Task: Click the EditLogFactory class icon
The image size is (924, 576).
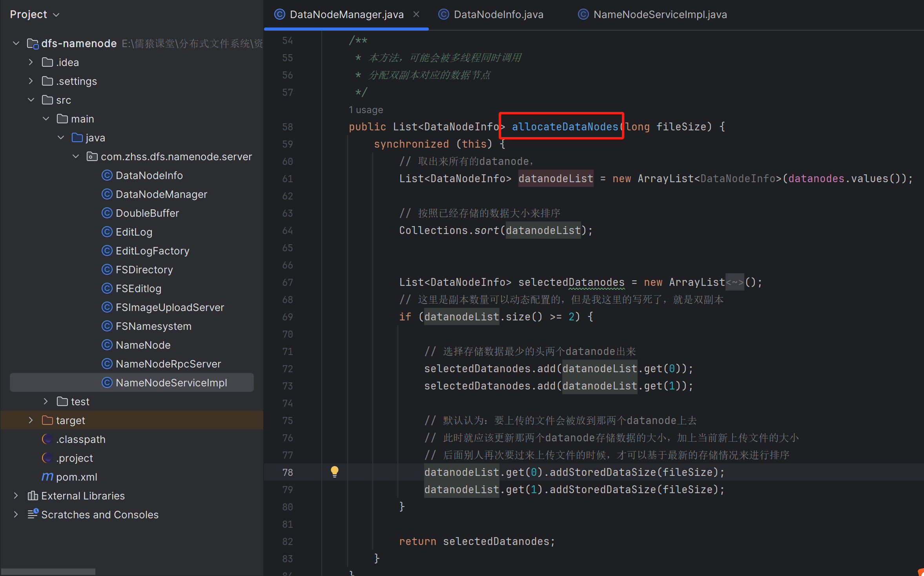Action: (107, 251)
